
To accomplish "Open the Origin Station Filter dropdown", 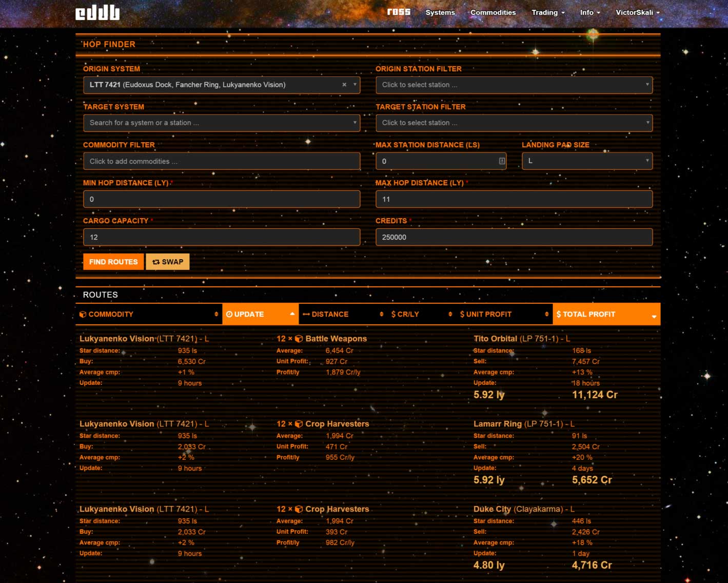I will coord(514,85).
